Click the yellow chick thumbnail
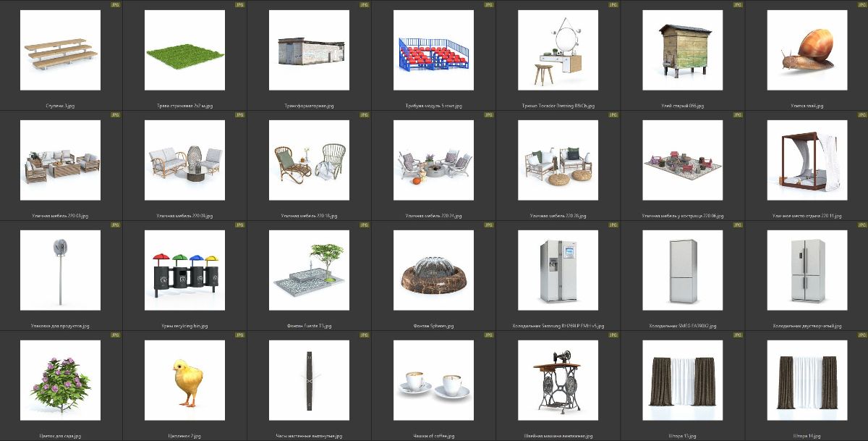 click(184, 381)
